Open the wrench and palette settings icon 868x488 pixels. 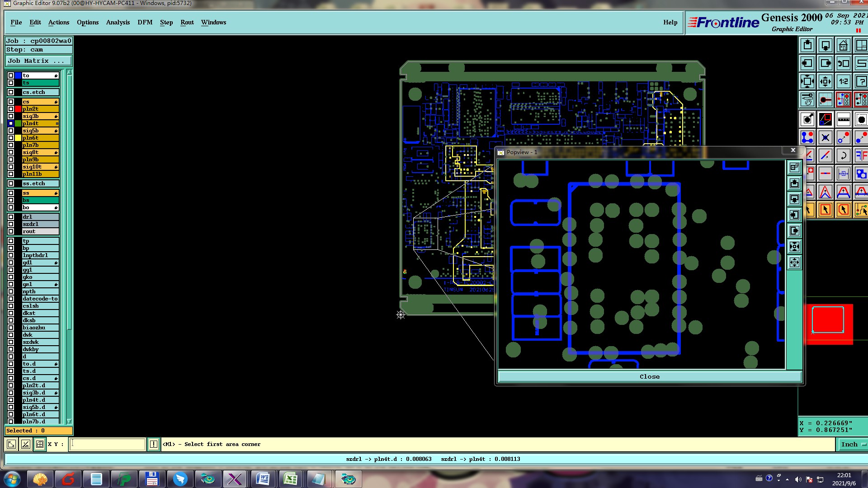coord(807,99)
